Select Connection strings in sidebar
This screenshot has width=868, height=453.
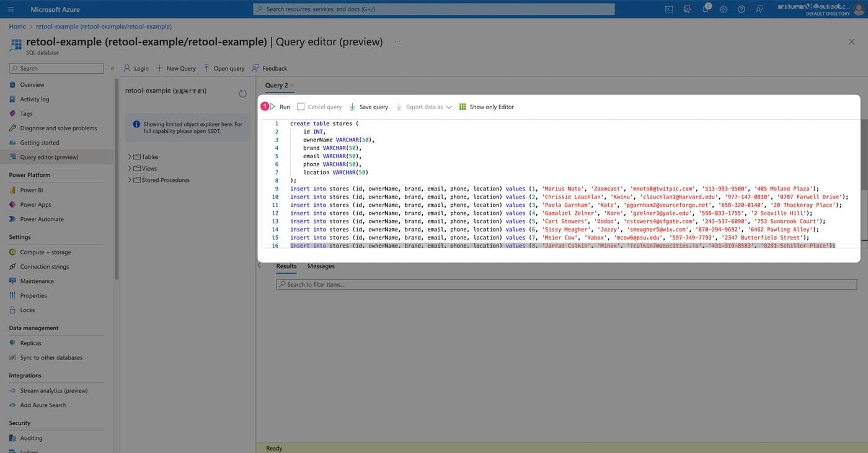click(x=44, y=267)
